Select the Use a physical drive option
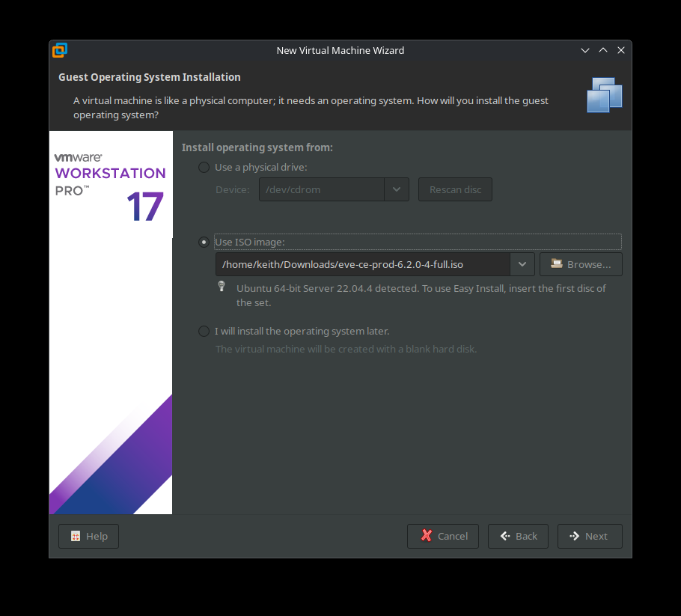The width and height of the screenshot is (681, 616). click(204, 167)
